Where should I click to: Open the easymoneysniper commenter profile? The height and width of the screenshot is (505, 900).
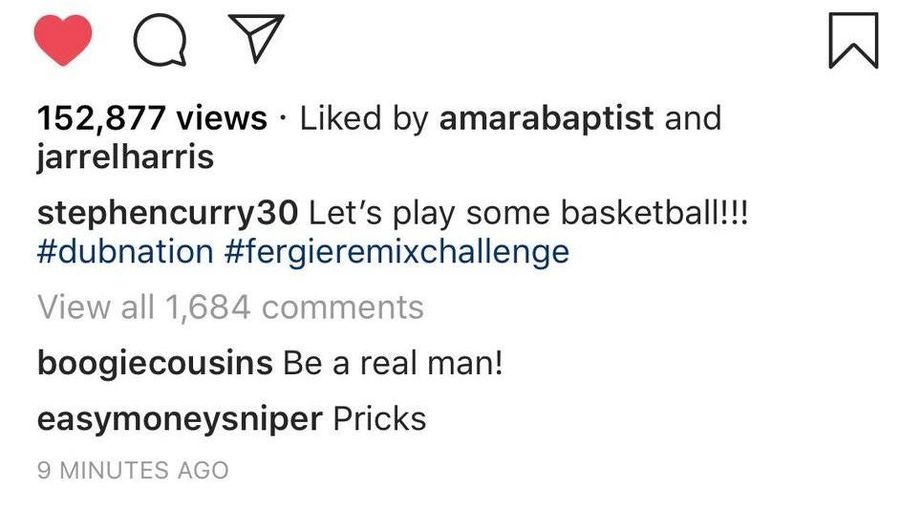coord(180,420)
